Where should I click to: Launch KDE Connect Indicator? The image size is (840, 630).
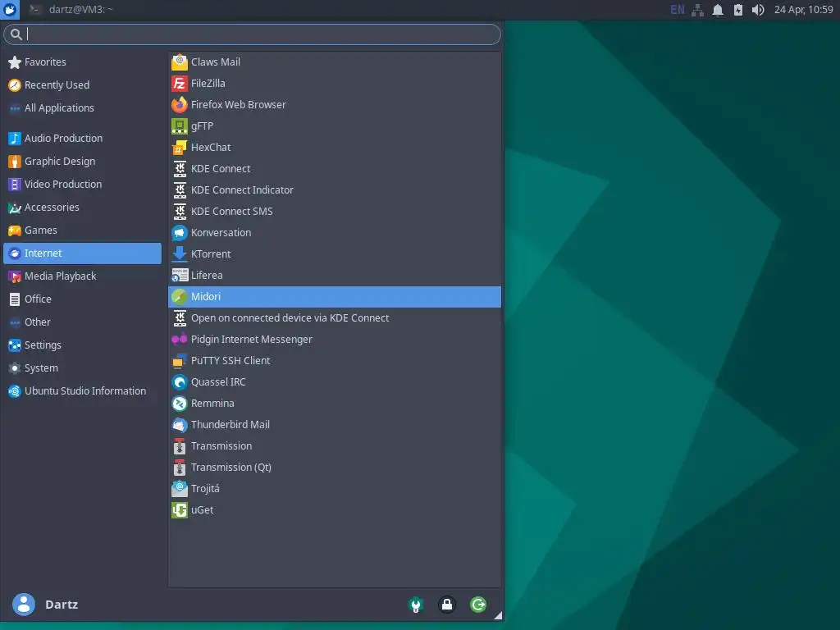[335, 190]
